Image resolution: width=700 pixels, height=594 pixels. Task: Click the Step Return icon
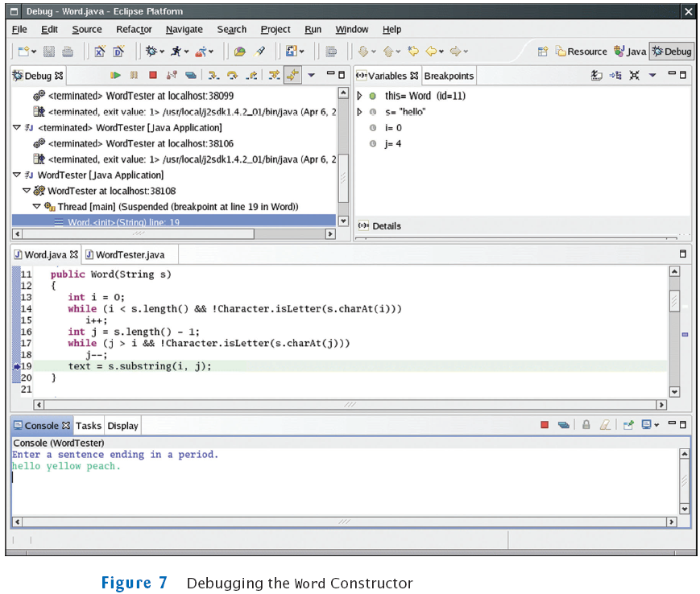click(x=252, y=76)
